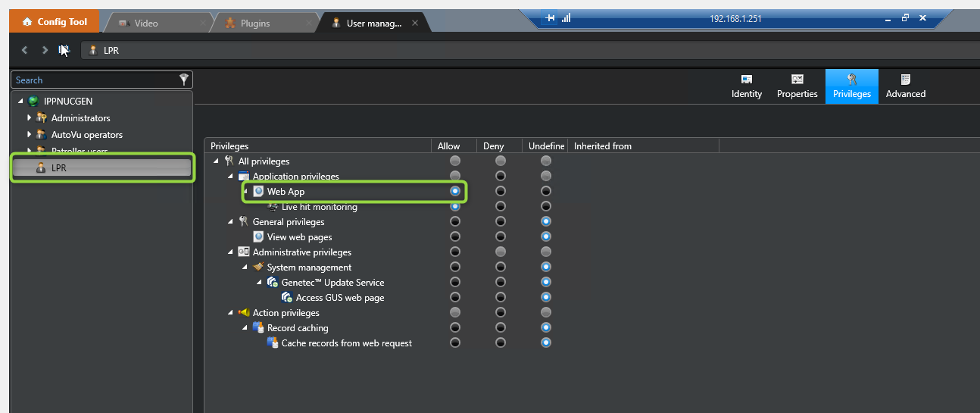The width and height of the screenshot is (980, 413).
Task: Set Web App privilege to Undefined
Action: (x=546, y=192)
